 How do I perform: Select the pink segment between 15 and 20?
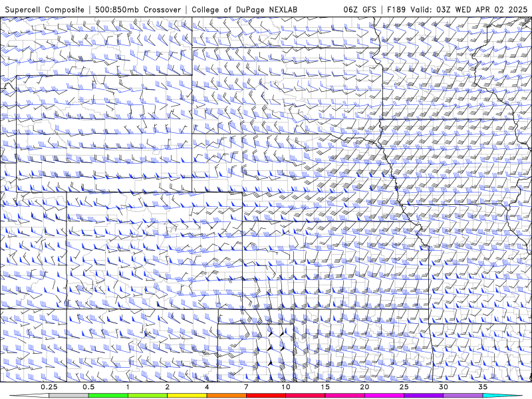tap(344, 396)
